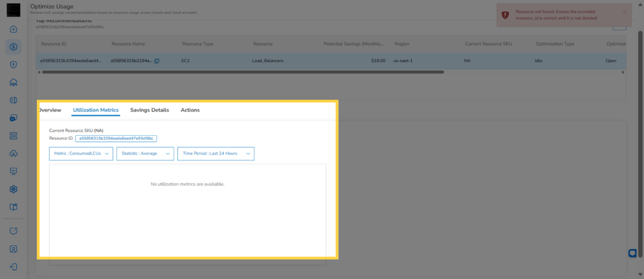This screenshot has height=279, width=644.
Task: Click the cloud network icon in sidebar
Action: [14, 82]
